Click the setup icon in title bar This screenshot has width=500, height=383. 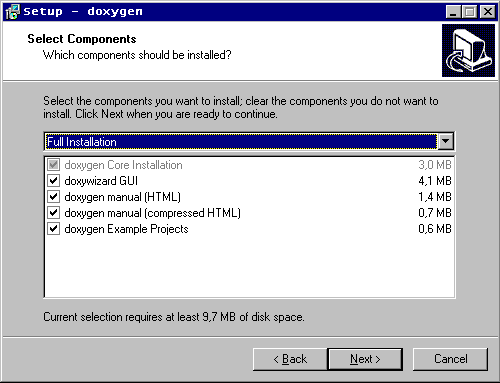pos(13,12)
